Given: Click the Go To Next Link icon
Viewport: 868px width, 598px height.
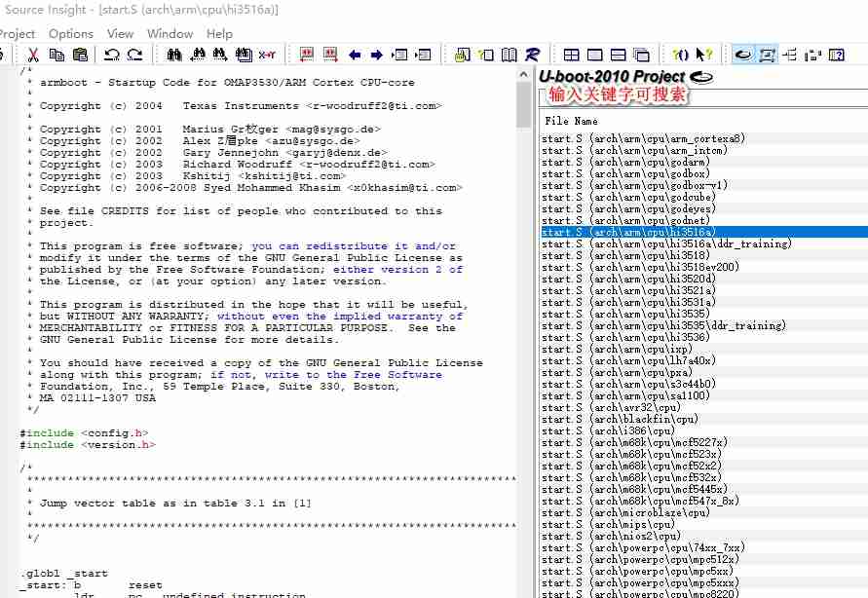Looking at the screenshot, I should click(x=330, y=55).
